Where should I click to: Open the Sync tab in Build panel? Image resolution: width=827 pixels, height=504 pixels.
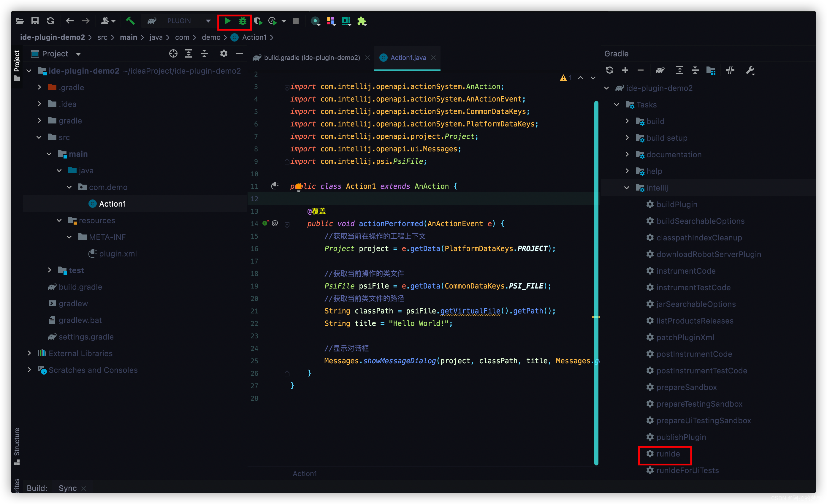point(67,488)
